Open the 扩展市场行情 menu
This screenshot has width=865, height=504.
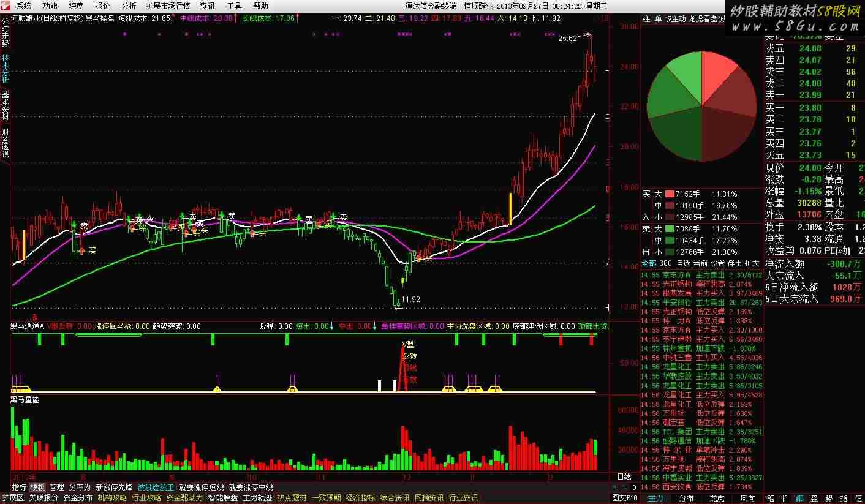pos(168,6)
